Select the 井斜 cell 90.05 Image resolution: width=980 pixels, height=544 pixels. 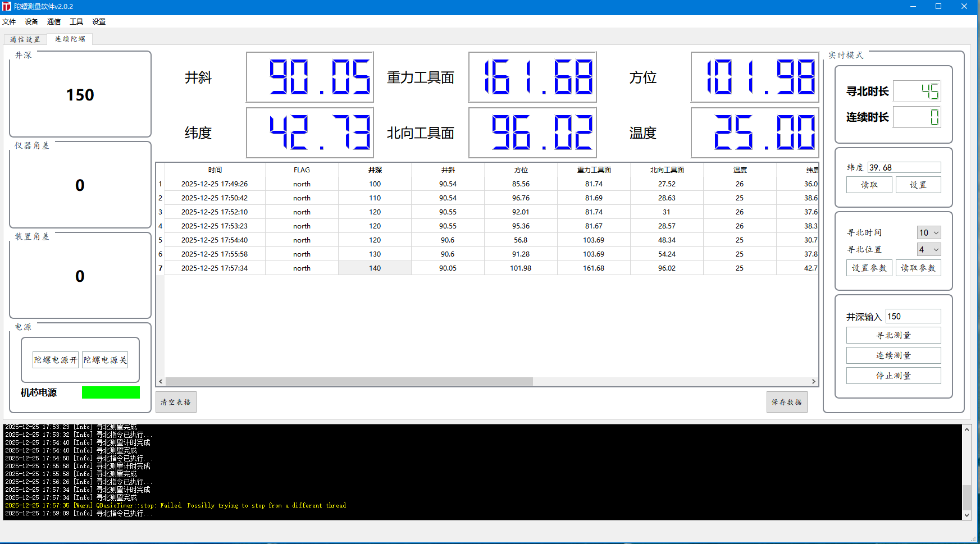(x=448, y=268)
